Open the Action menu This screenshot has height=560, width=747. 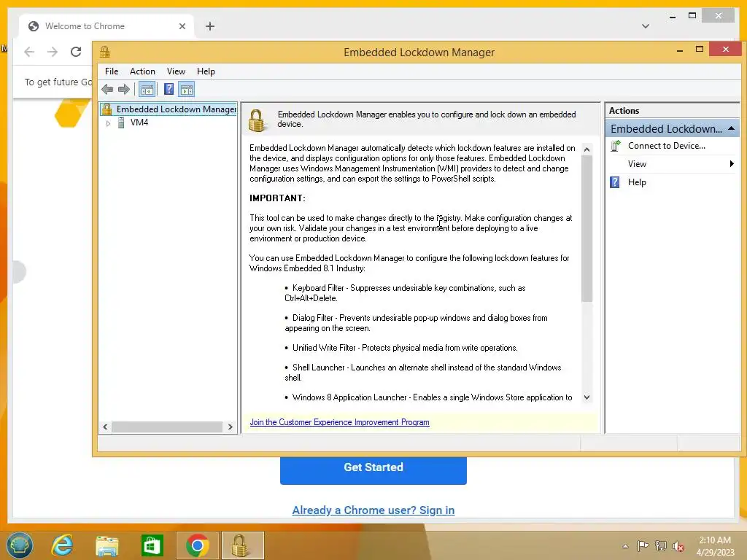pos(142,71)
